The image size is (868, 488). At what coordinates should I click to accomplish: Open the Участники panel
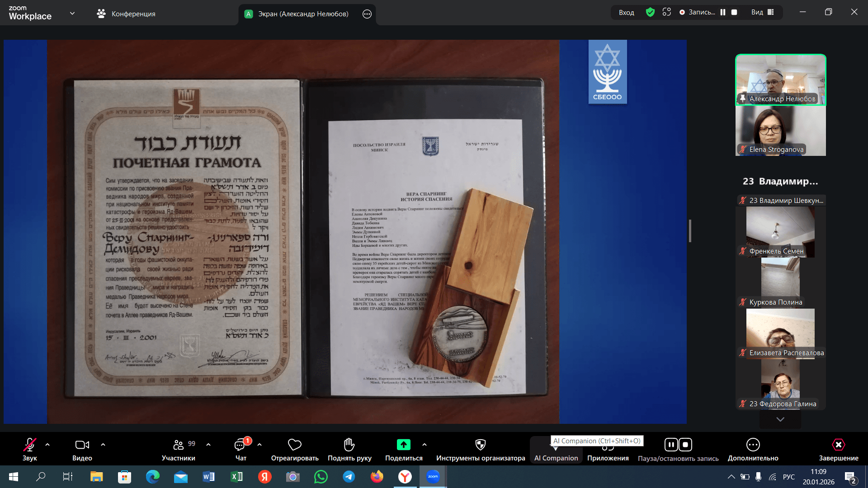(179, 449)
